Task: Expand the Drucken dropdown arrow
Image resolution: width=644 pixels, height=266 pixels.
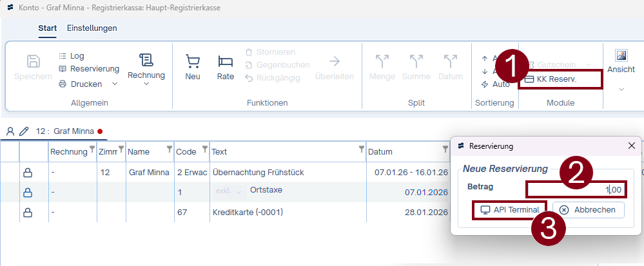Action: [115, 84]
